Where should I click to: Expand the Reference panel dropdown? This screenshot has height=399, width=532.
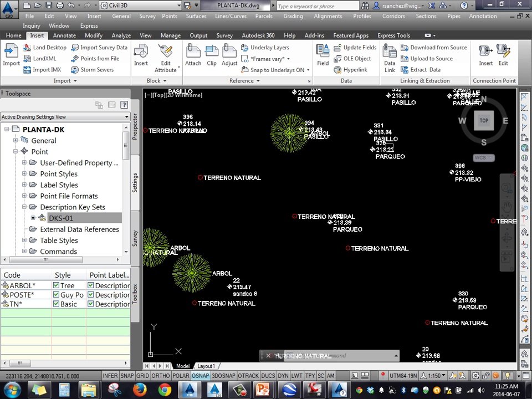(244, 81)
